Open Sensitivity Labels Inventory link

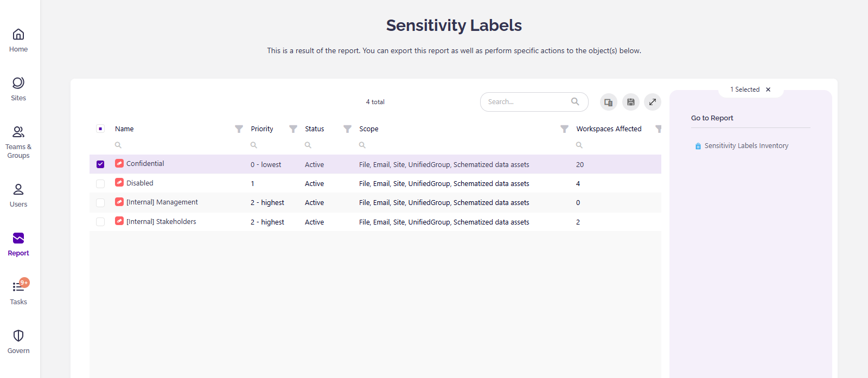(x=746, y=146)
